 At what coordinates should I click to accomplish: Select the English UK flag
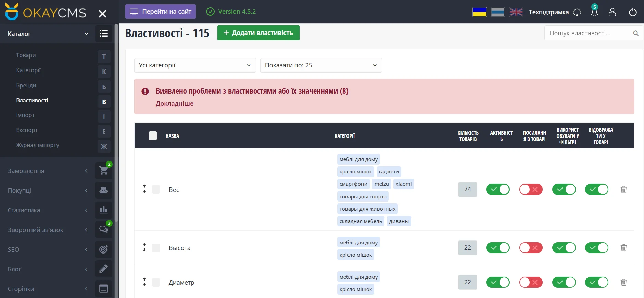[x=516, y=12]
